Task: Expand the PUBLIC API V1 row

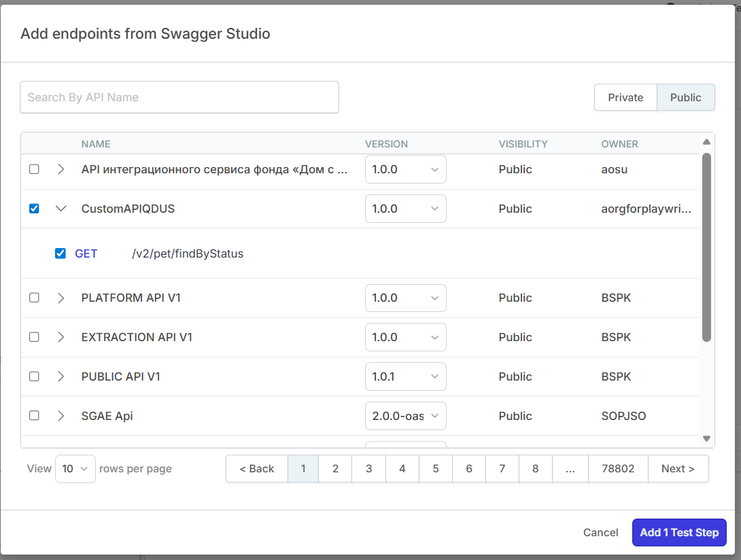Action: coord(61,377)
